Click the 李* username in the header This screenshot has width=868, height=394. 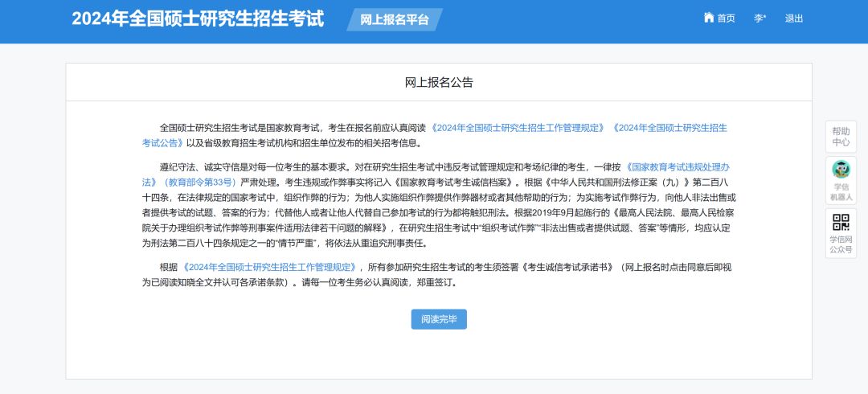pyautogui.click(x=759, y=18)
